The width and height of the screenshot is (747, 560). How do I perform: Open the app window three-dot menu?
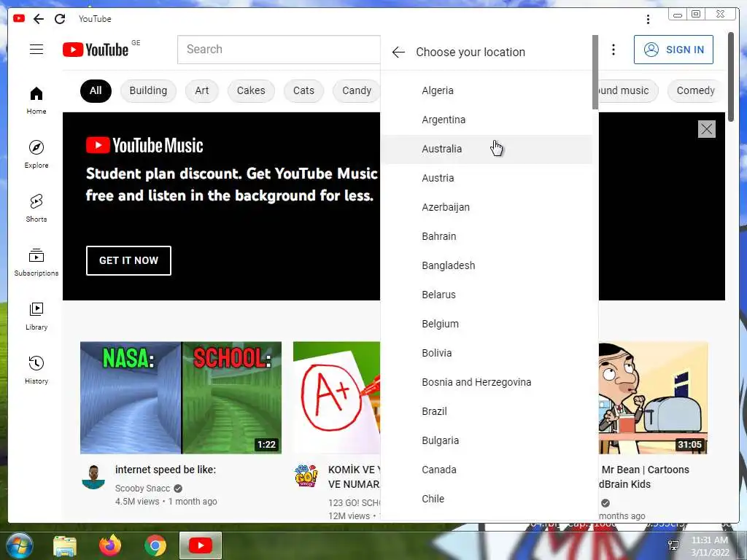(648, 19)
